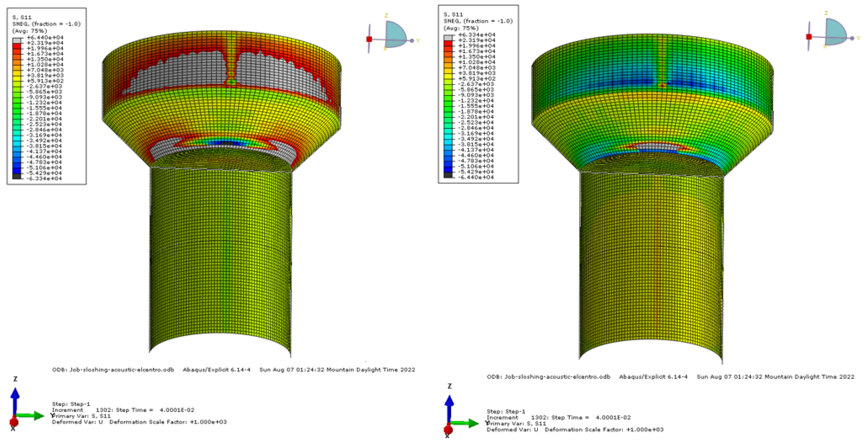Click the right legend SNEG fraction label
The height and width of the screenshot is (446, 868).
pyautogui.click(x=478, y=21)
